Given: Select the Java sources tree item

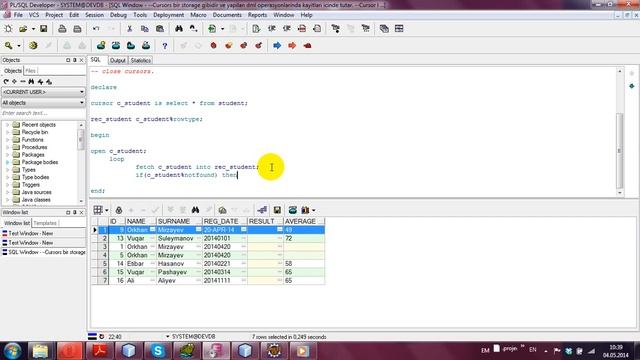Looking at the screenshot, I should (36, 192).
